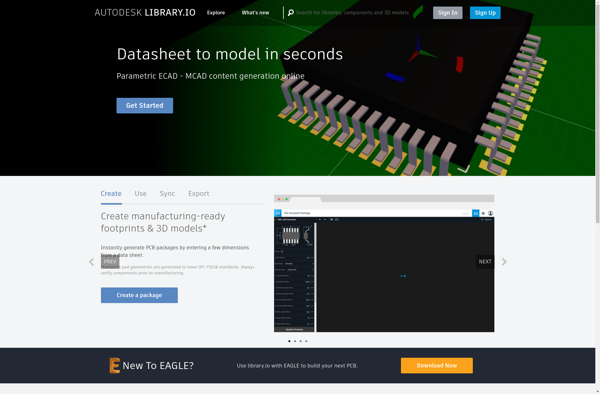
Task: Open the What's new page
Action: (255, 13)
